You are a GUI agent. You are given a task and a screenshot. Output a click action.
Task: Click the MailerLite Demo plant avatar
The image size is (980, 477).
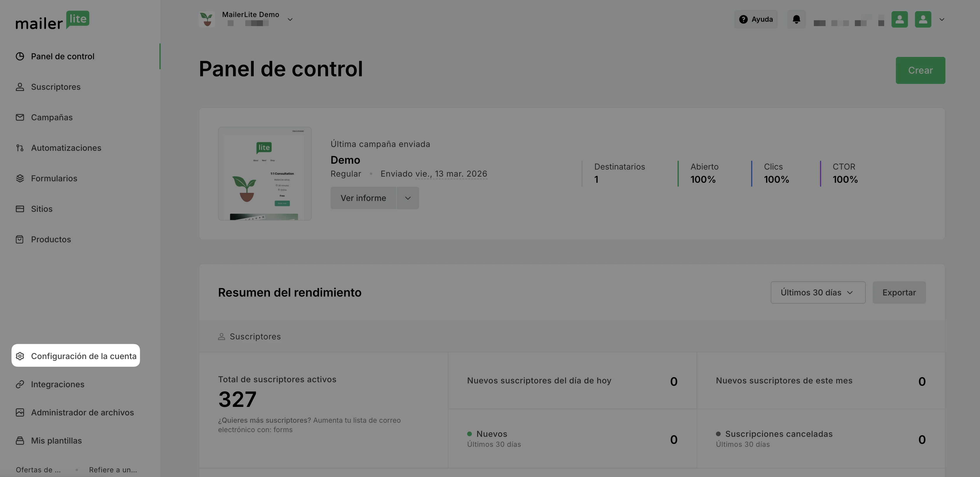[x=207, y=19]
